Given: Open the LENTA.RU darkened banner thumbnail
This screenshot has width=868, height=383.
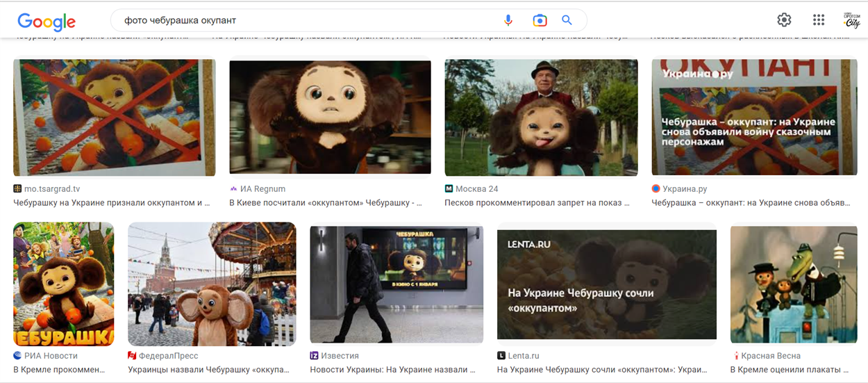Looking at the screenshot, I should tap(607, 284).
